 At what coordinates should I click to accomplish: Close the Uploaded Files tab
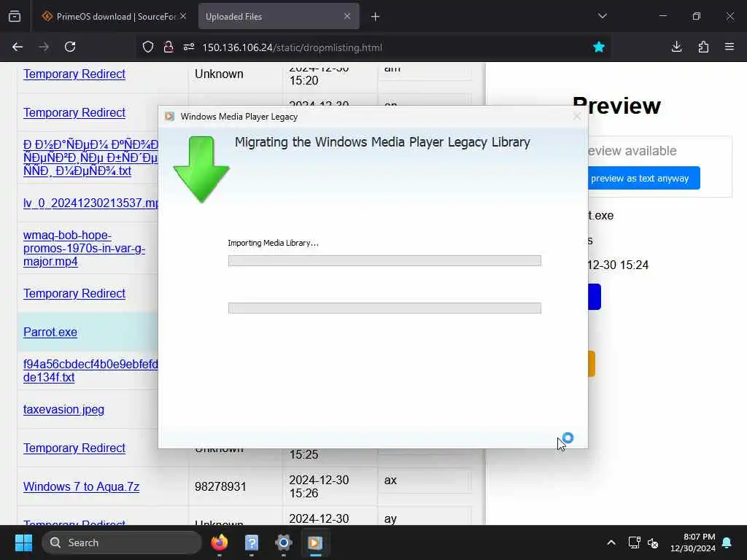[347, 16]
